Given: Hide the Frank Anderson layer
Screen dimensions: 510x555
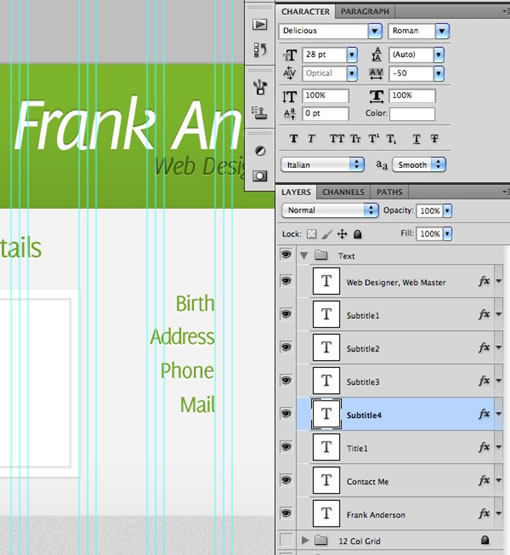Looking at the screenshot, I should click(x=286, y=513).
